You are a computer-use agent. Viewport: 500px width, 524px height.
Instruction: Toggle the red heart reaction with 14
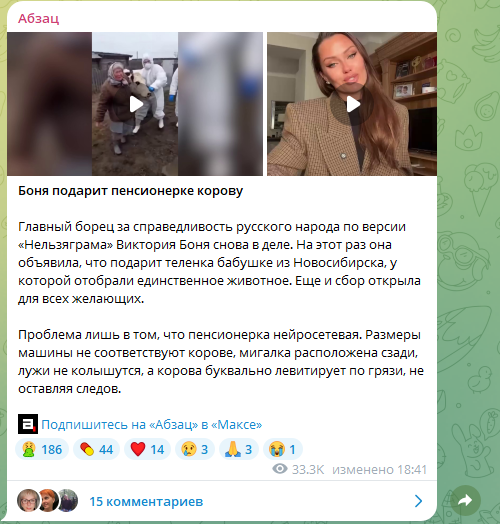click(147, 449)
